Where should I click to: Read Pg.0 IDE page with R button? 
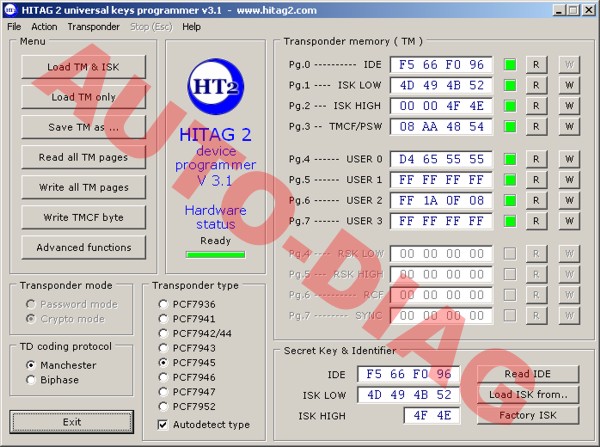[x=536, y=65]
